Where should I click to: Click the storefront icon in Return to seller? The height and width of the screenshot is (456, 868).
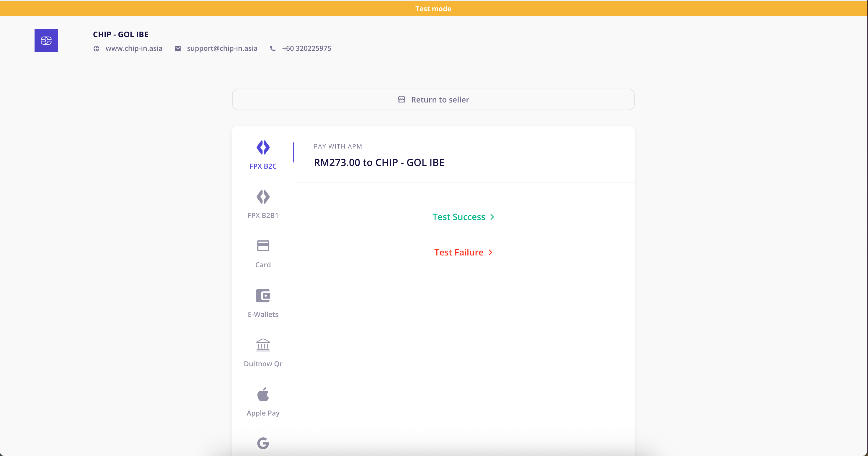click(401, 99)
